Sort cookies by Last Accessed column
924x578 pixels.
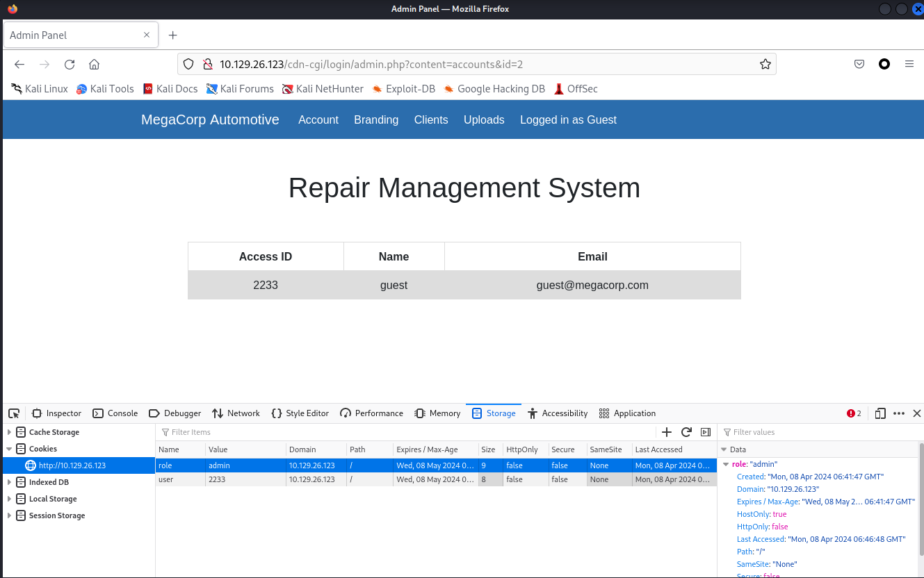[674, 449]
